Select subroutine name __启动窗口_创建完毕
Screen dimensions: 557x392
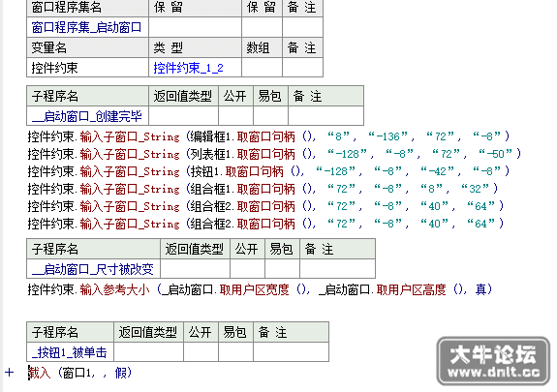88,116
